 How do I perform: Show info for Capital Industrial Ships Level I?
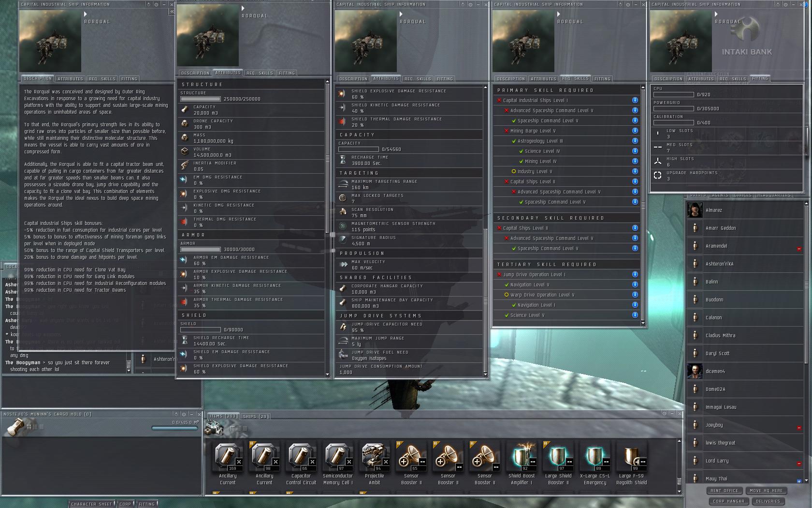pos(635,100)
